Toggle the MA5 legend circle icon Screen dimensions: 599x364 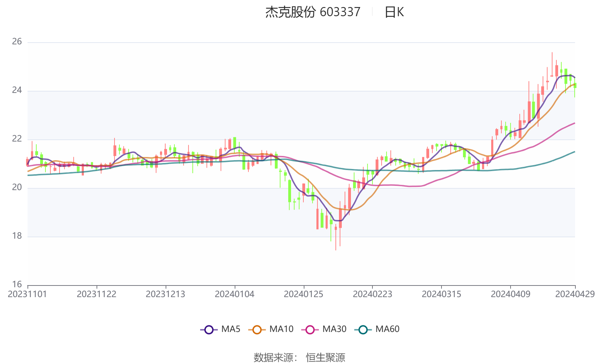click(209, 330)
